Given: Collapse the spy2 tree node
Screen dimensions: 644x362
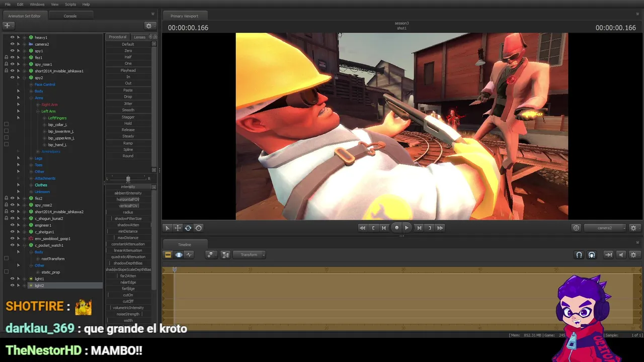Looking at the screenshot, I should pyautogui.click(x=24, y=78).
